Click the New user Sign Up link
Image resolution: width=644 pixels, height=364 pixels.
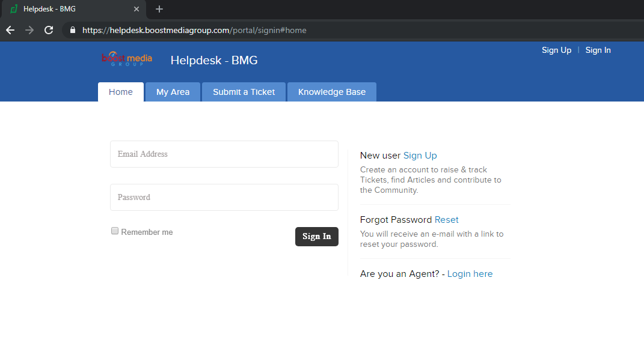point(420,156)
